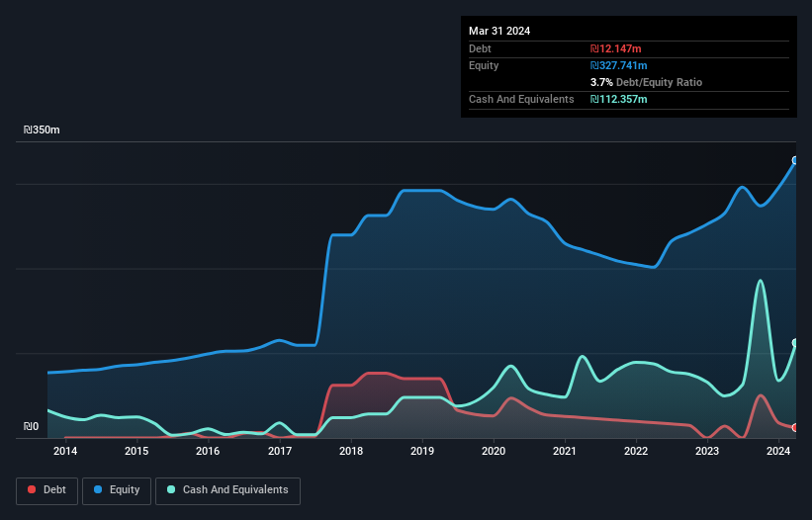
Task: Click the 2023 x-axis label
Action: point(707,451)
